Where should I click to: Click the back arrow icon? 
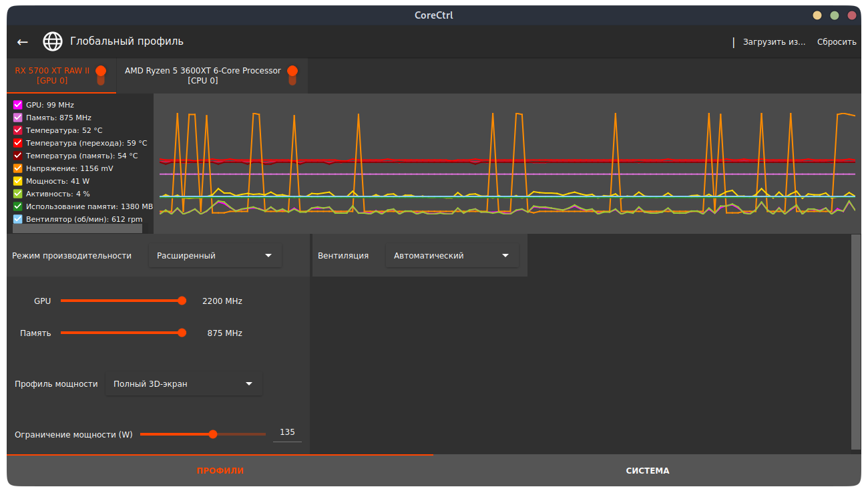23,42
